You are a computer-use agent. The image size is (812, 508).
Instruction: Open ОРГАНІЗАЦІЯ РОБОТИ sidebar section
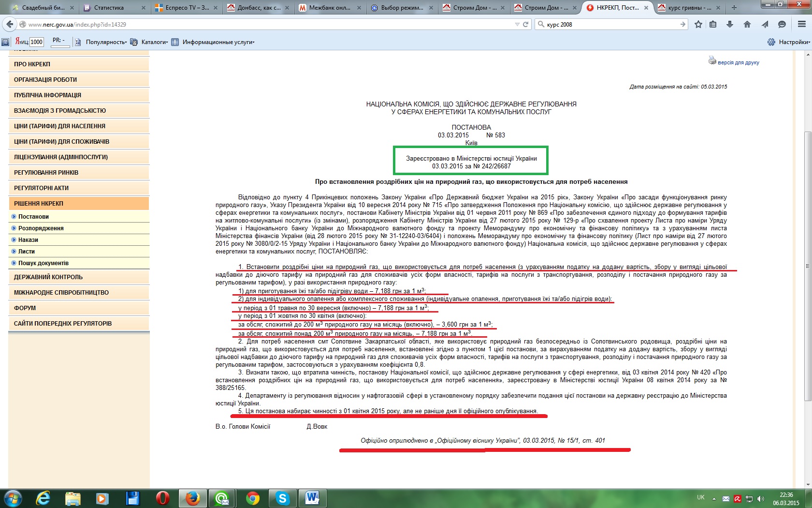point(79,79)
